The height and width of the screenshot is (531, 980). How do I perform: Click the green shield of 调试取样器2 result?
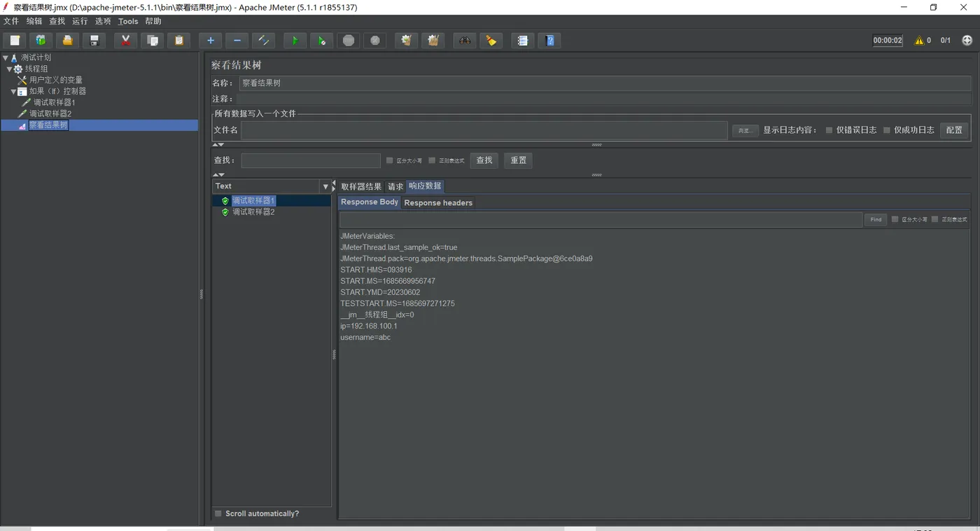coord(225,212)
